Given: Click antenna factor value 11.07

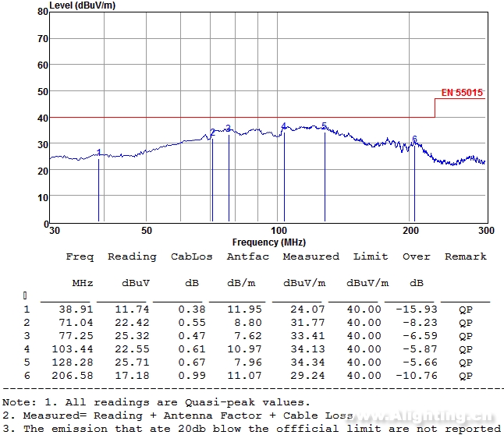Looking at the screenshot, I should (245, 376).
